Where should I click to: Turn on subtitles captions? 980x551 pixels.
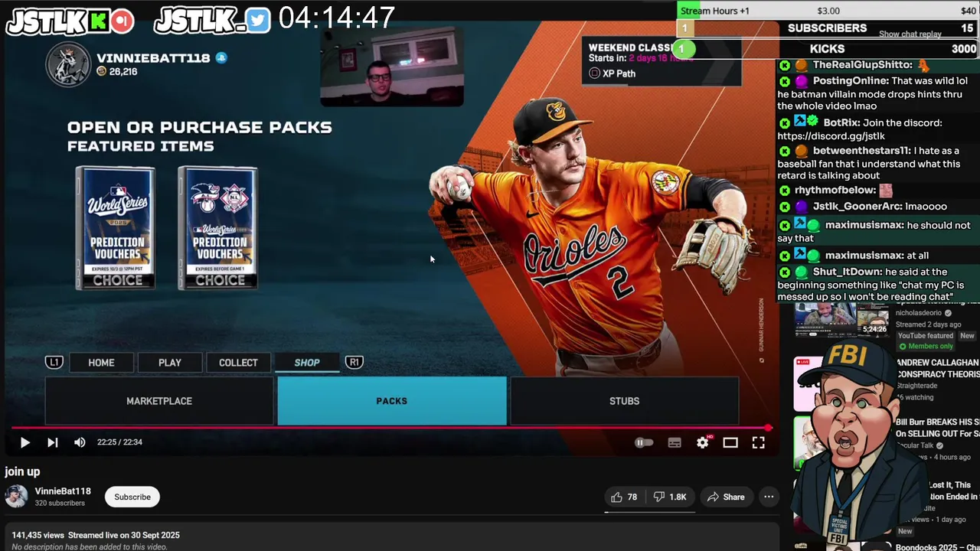(675, 442)
